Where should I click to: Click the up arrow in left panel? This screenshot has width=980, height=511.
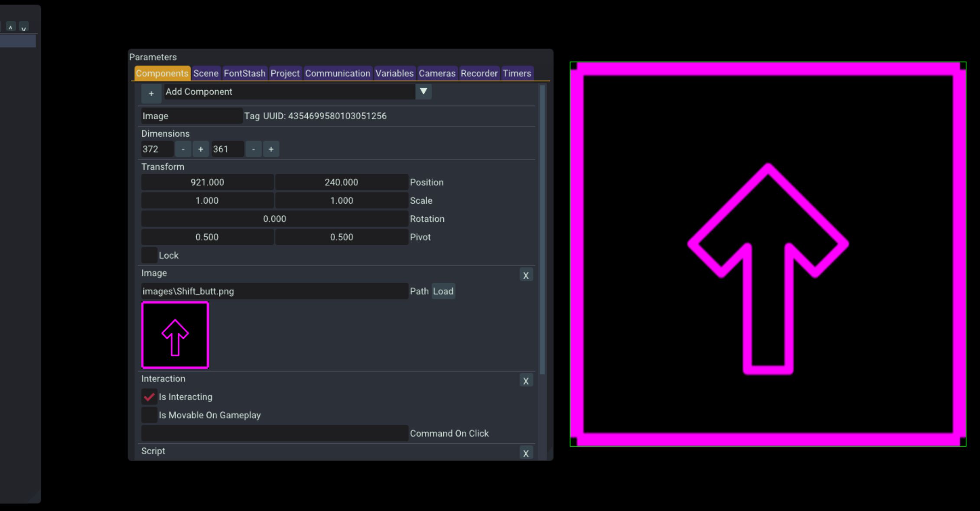tap(11, 27)
